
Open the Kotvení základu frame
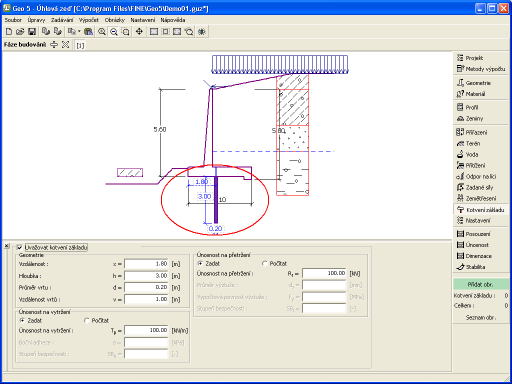click(x=481, y=210)
